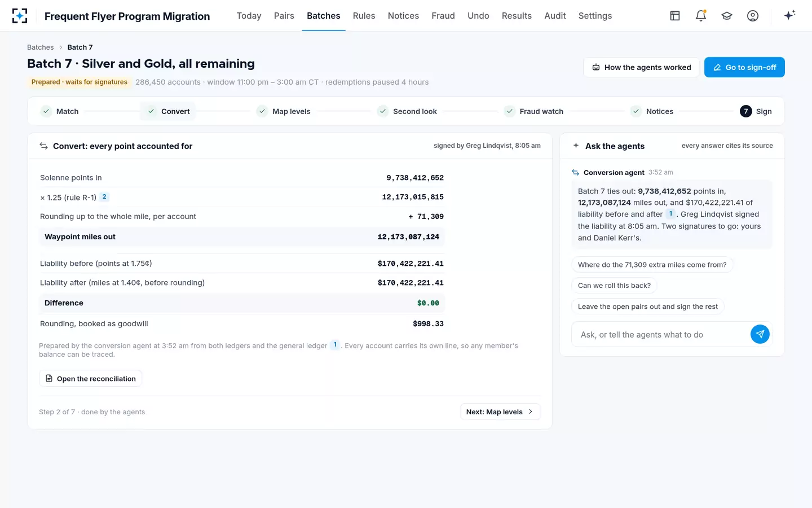This screenshot has height=508, width=812.
Task: Choose the 'Can we roll this back?' suggestion
Action: coord(614,285)
